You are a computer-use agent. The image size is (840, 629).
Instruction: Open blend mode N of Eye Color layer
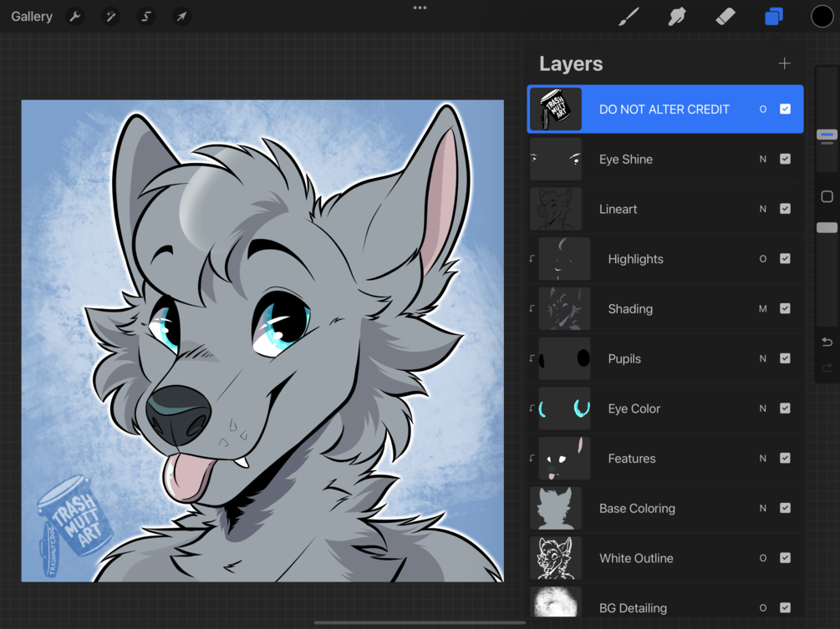(763, 408)
